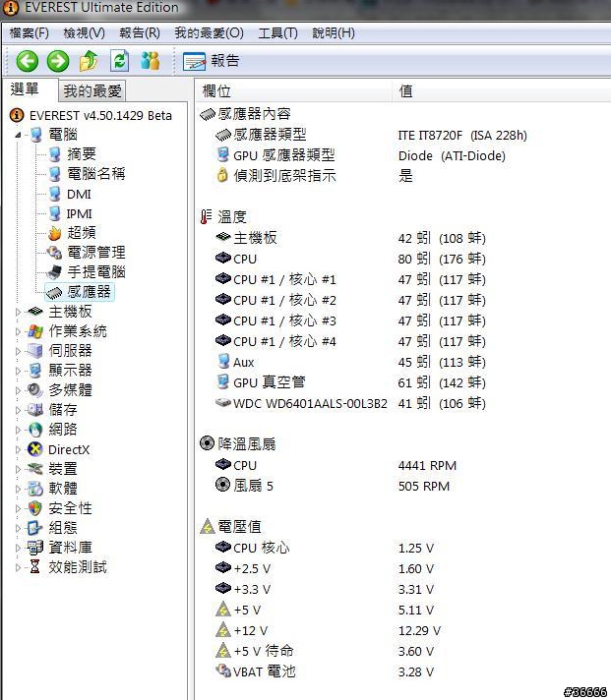Click the 感應器 sensor chip icon in tree

54,292
